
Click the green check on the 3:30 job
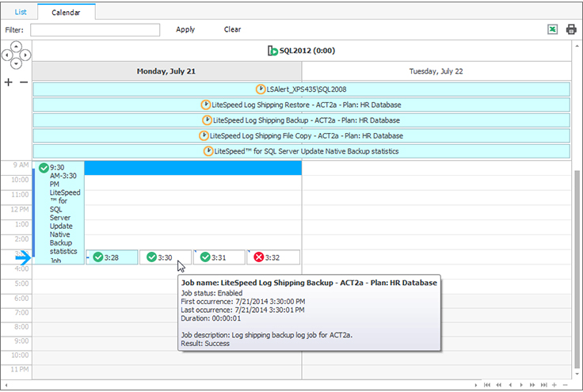(152, 257)
